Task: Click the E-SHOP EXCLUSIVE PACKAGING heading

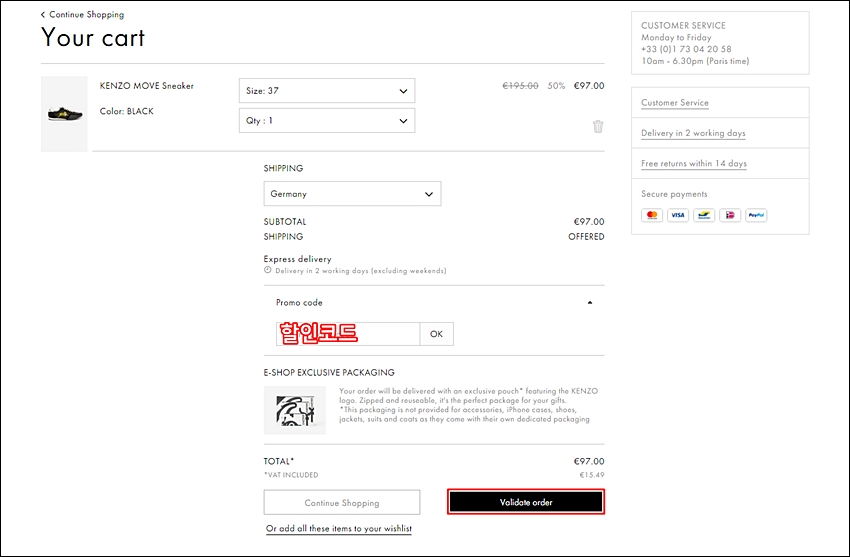Action: [x=329, y=372]
